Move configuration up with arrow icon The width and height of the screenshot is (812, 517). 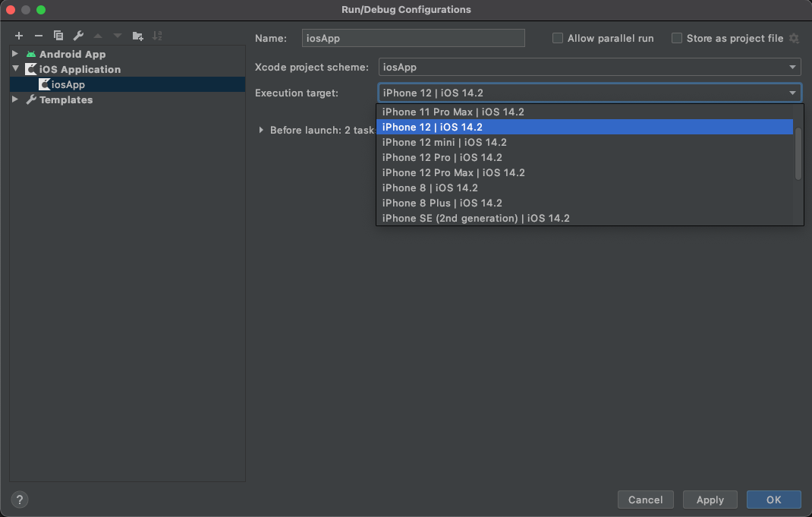[x=98, y=36]
